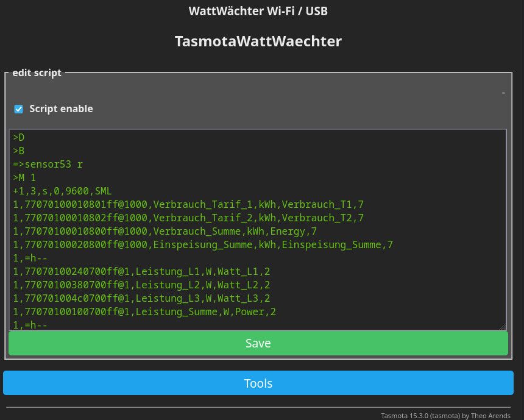This screenshot has width=524, height=420.
Task: Click the '>B' line in script
Action: (19, 151)
